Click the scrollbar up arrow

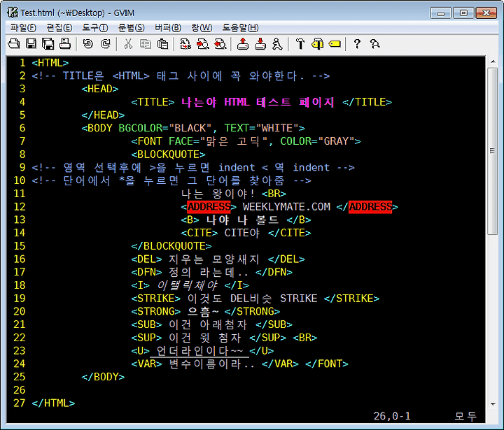(x=493, y=62)
